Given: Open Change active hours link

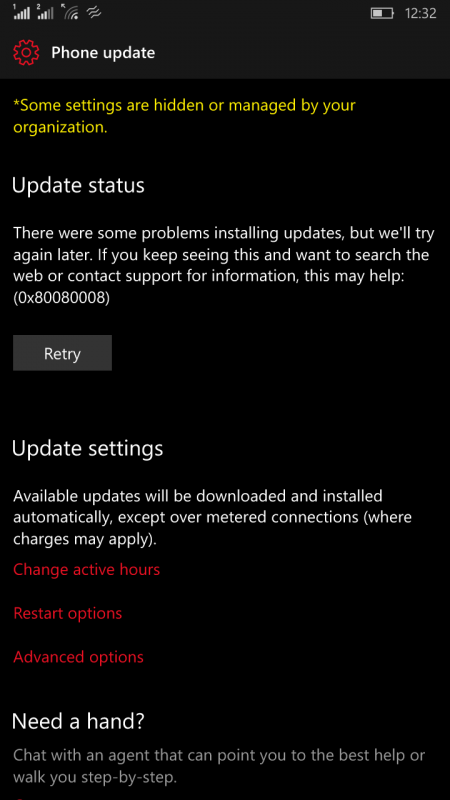Looking at the screenshot, I should [x=87, y=569].
